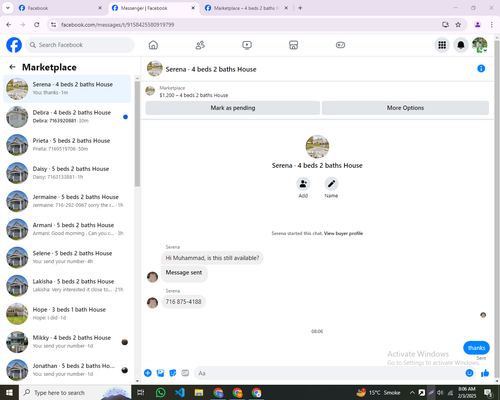The image size is (500, 400).
Task: Open conversation information icon
Action: coord(481,68)
